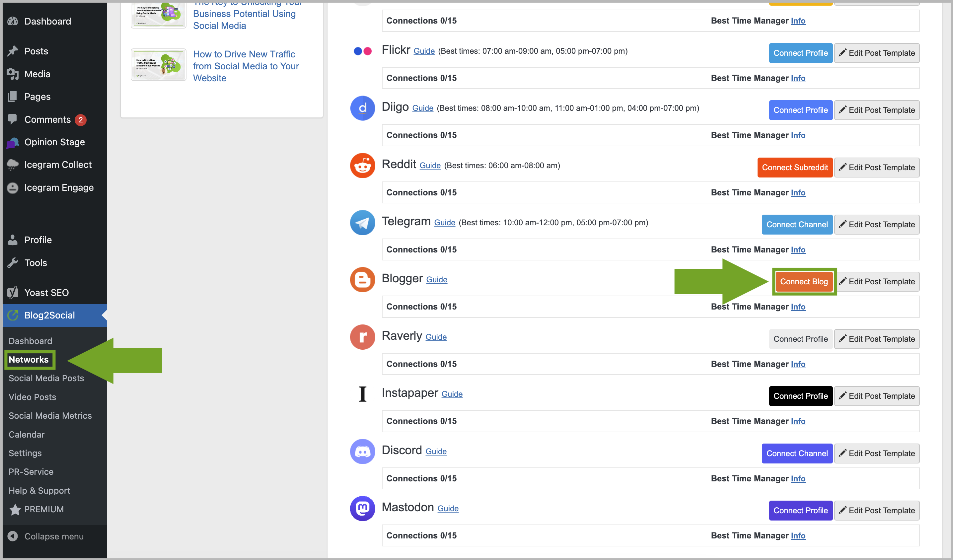The image size is (953, 560).
Task: Edit Post Template for Blogger
Action: [877, 282]
